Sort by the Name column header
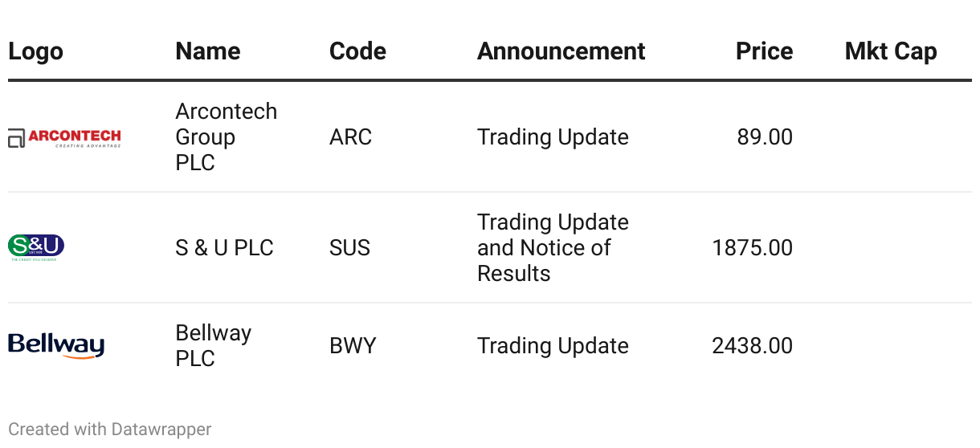The image size is (980, 448). pyautogui.click(x=208, y=51)
